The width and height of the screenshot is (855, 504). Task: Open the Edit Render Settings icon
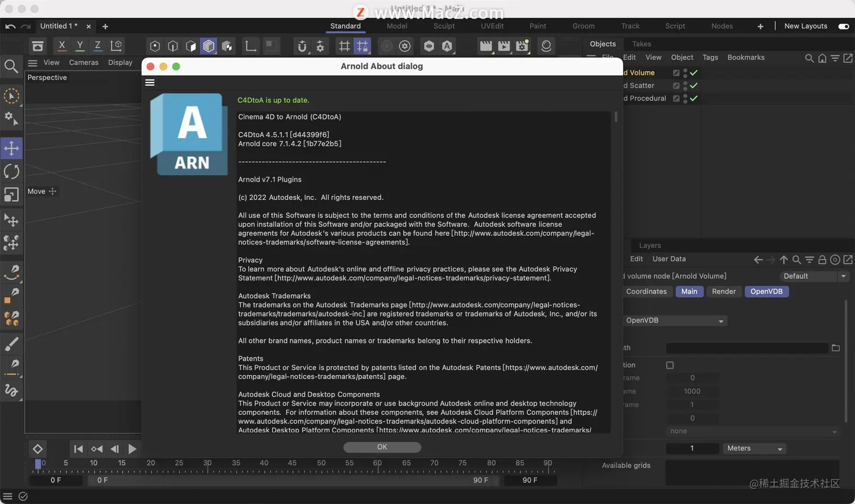522,46
